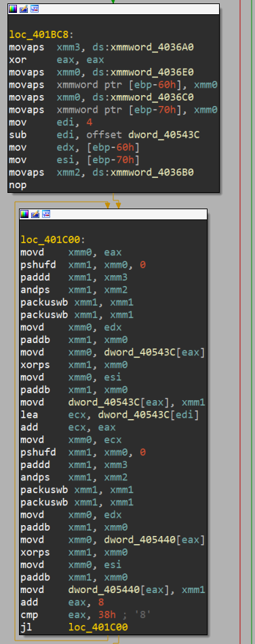The width and height of the screenshot is (255, 644).
Task: Click the node color icon on loc_401BC8 block
Action: click(x=13, y=9)
